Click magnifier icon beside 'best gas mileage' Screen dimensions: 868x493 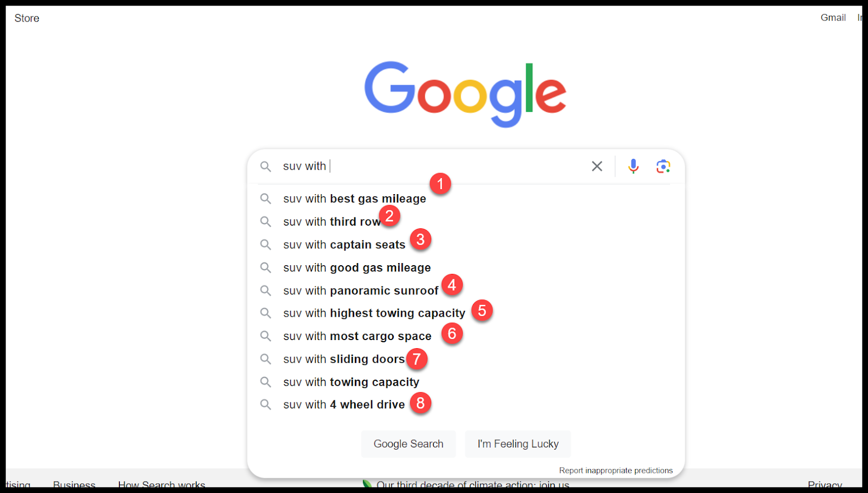click(265, 199)
